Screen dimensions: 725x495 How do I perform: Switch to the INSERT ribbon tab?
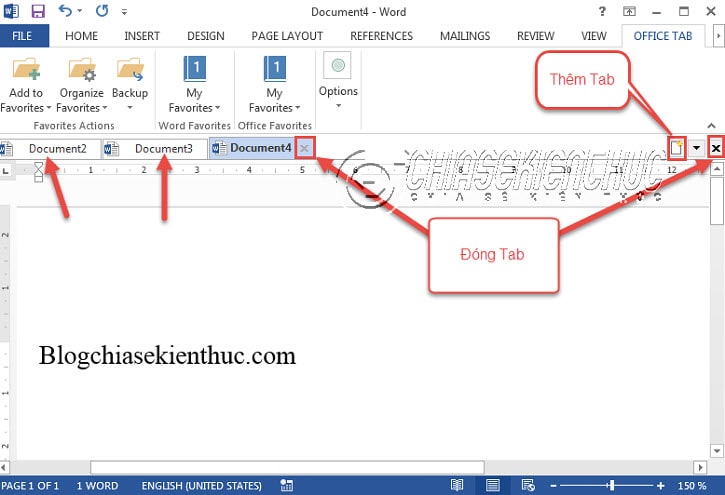click(x=141, y=36)
